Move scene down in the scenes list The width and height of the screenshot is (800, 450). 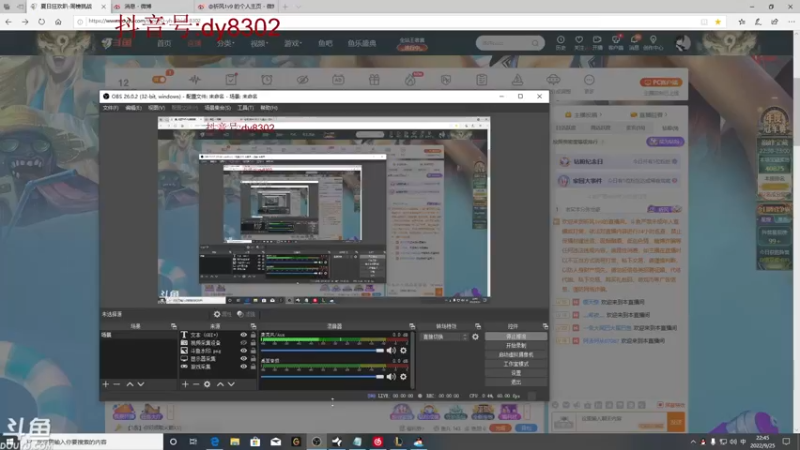click(141, 384)
